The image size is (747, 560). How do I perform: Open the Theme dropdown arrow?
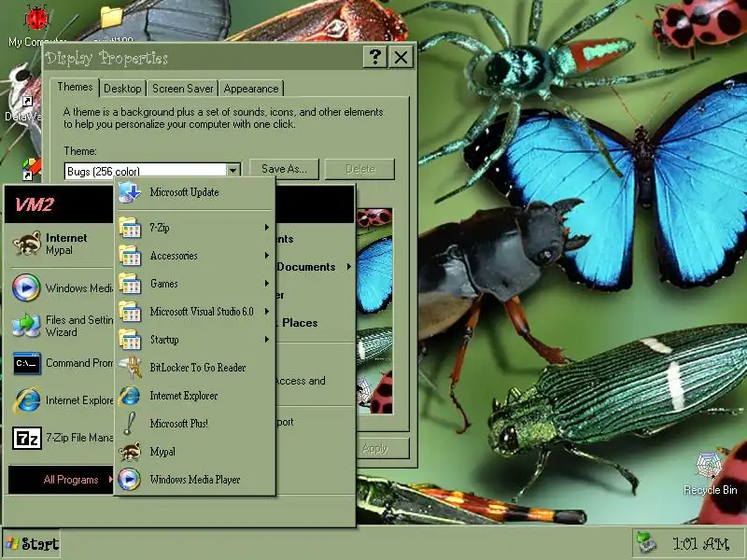(233, 170)
